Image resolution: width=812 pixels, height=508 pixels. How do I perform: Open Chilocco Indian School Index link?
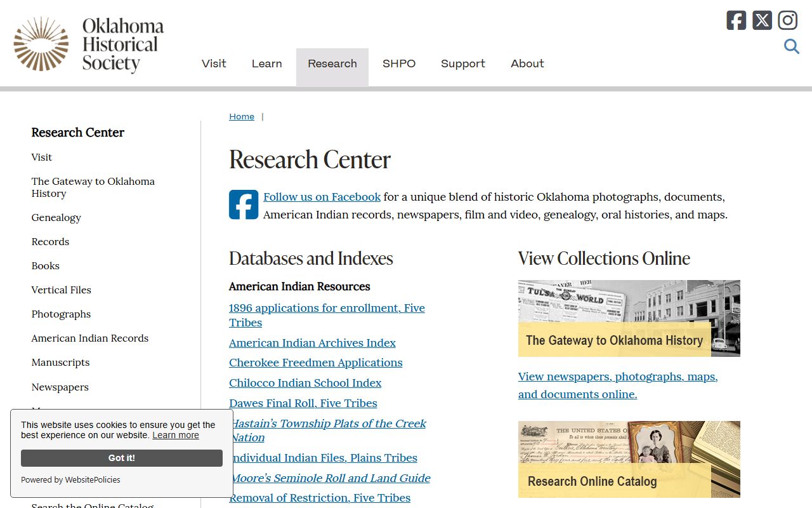[x=305, y=383]
